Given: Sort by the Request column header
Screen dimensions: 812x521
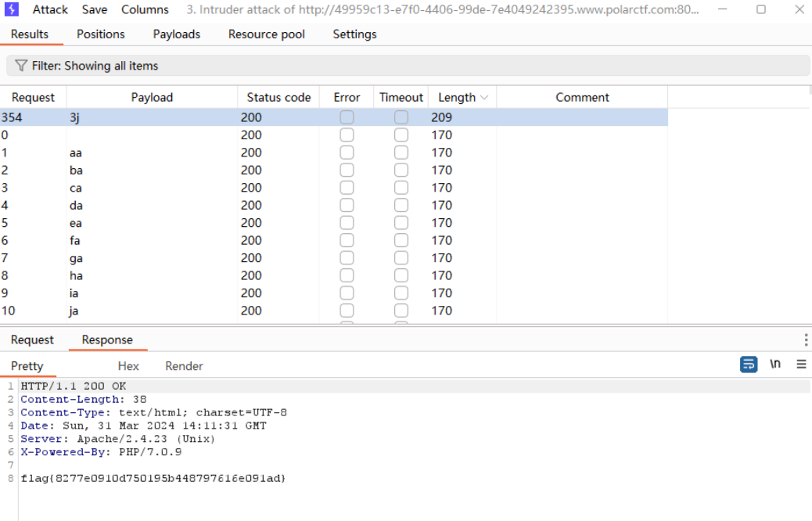Looking at the screenshot, I should pyautogui.click(x=33, y=97).
